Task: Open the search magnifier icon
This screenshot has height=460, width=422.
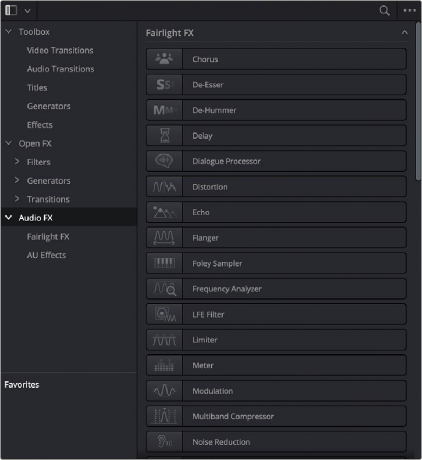Action: [384, 11]
